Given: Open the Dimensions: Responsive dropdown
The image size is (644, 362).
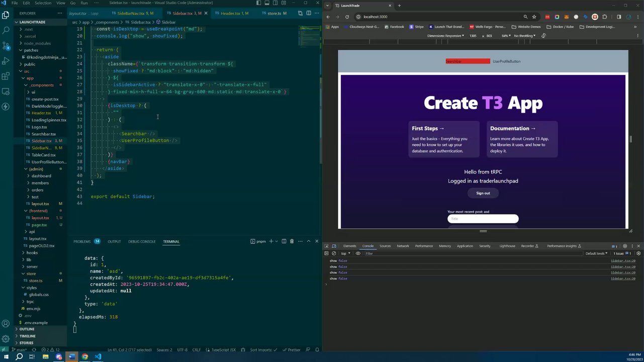Looking at the screenshot, I should (446, 36).
